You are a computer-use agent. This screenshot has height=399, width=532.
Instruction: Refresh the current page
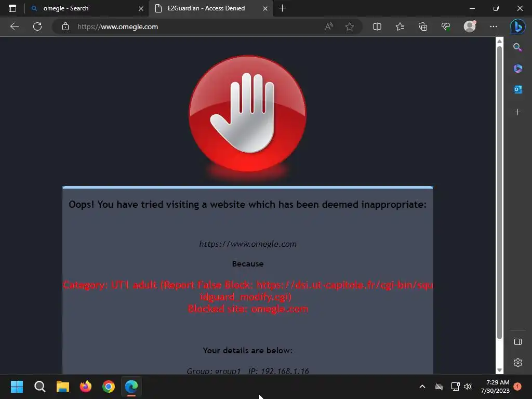37,26
